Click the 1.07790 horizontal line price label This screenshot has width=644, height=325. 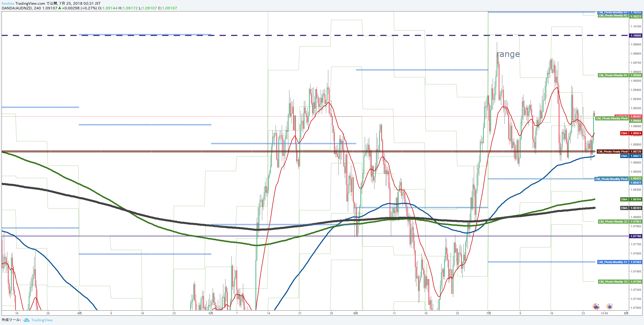[x=636, y=236]
